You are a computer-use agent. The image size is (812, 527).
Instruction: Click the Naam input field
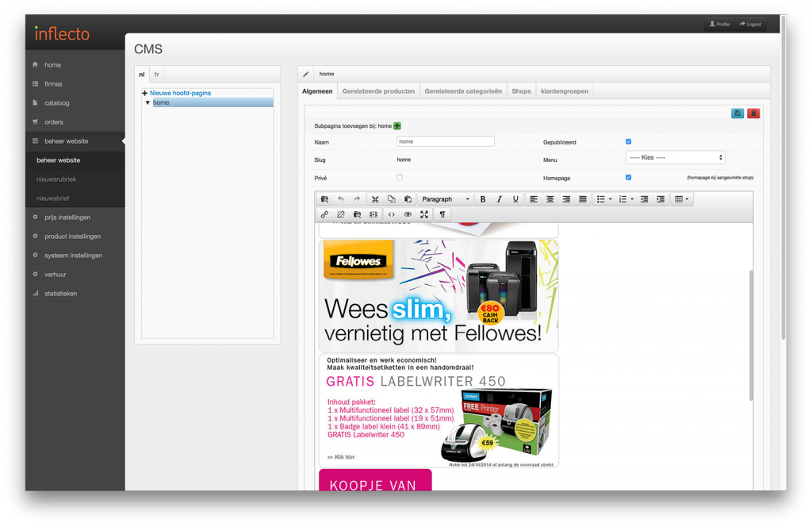446,141
